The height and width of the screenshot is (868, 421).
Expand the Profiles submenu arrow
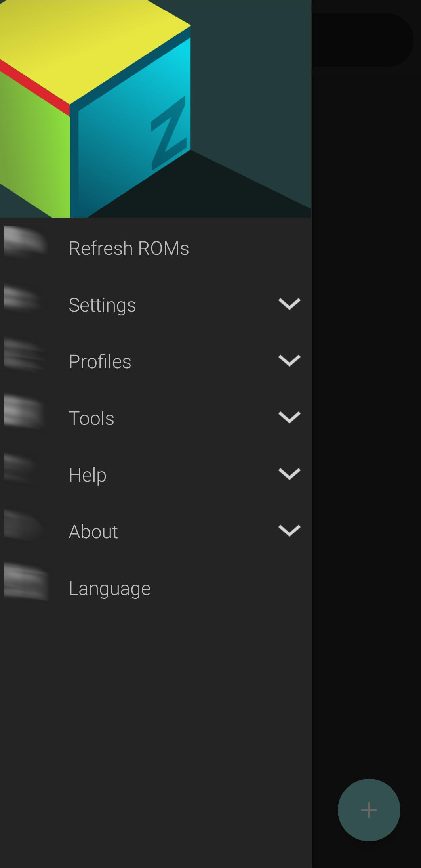pyautogui.click(x=290, y=361)
